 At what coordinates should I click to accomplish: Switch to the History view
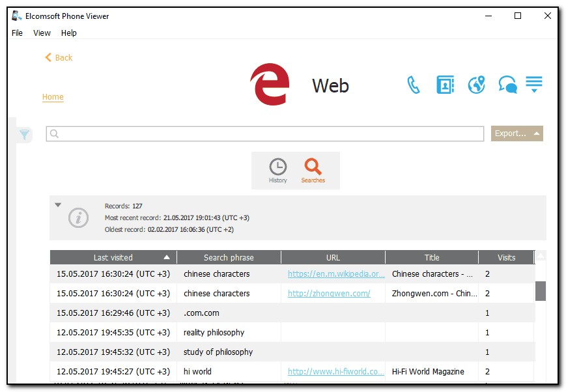(x=278, y=171)
